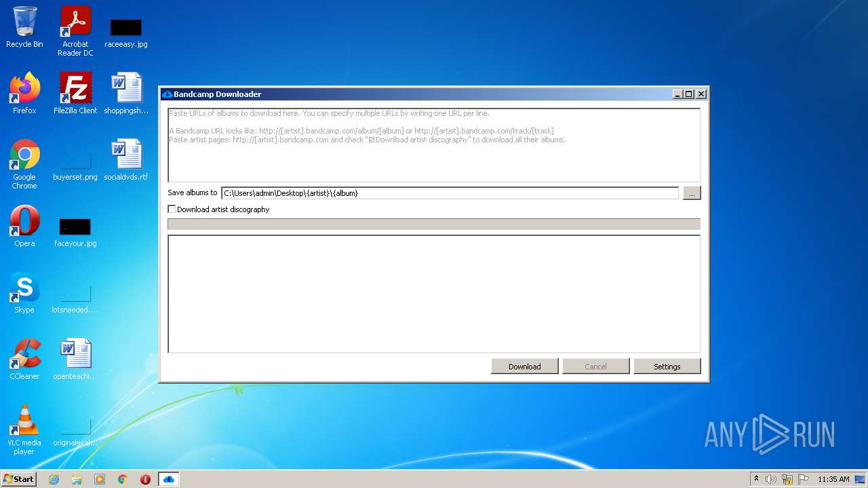Launch FileZilla Client shortcut
Image resolution: width=868 pixels, height=488 pixels.
(75, 94)
